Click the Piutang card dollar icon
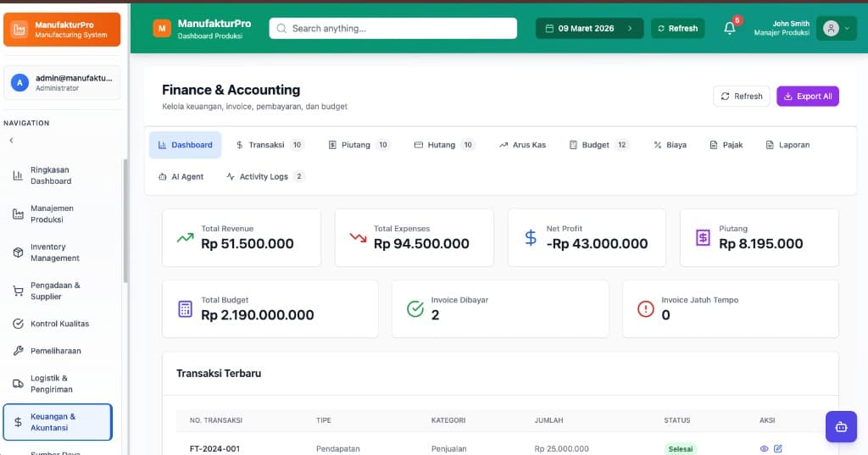 coord(703,237)
